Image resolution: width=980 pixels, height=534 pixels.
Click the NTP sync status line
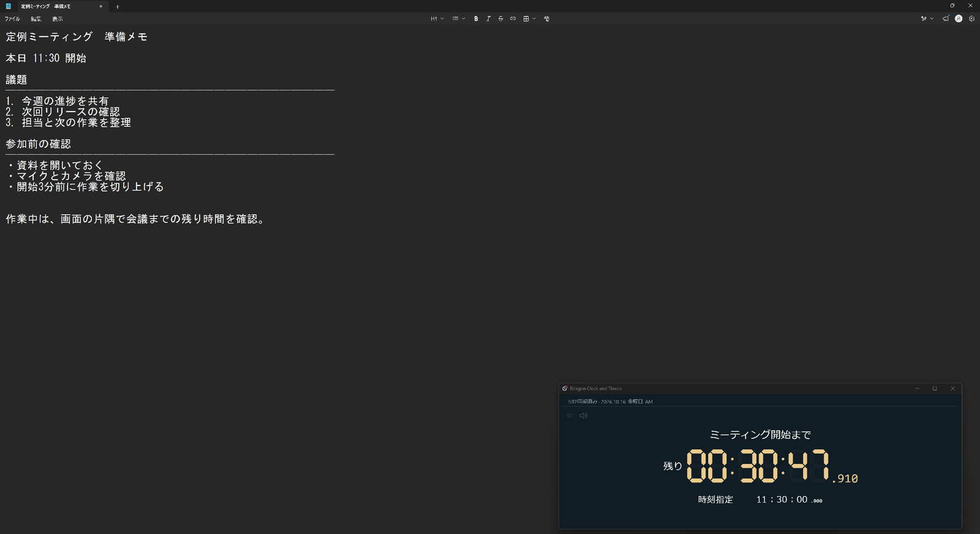click(610, 402)
